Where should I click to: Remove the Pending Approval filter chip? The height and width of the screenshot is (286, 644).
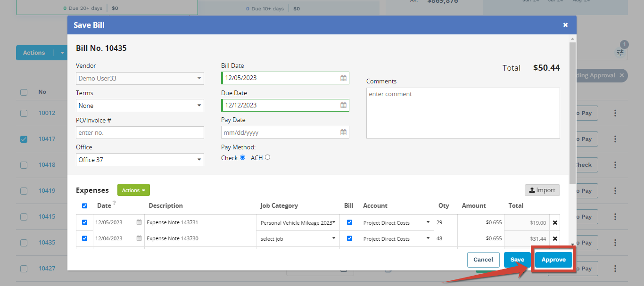(x=622, y=75)
